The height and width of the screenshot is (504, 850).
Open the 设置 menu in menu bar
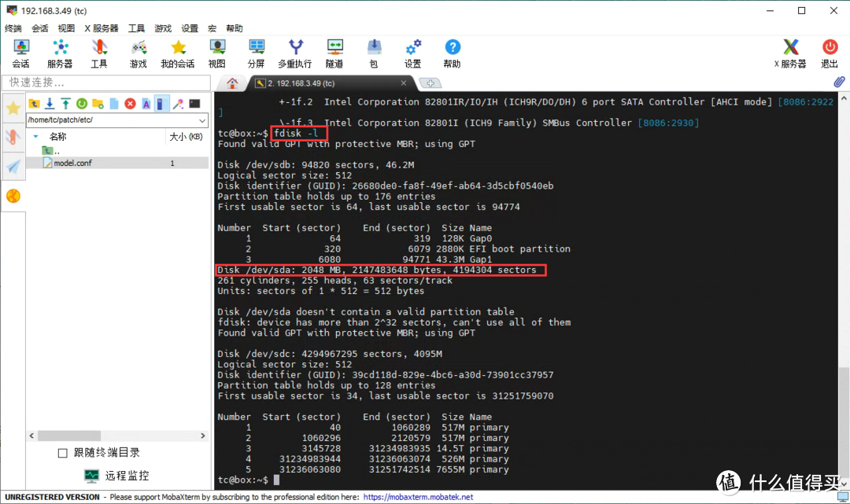(190, 28)
